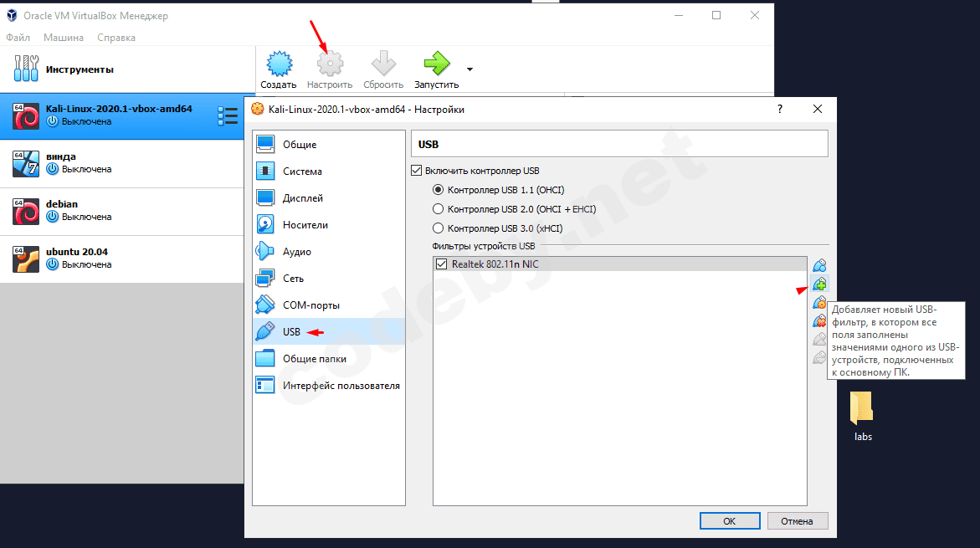Open the Машина menu

[x=63, y=38]
